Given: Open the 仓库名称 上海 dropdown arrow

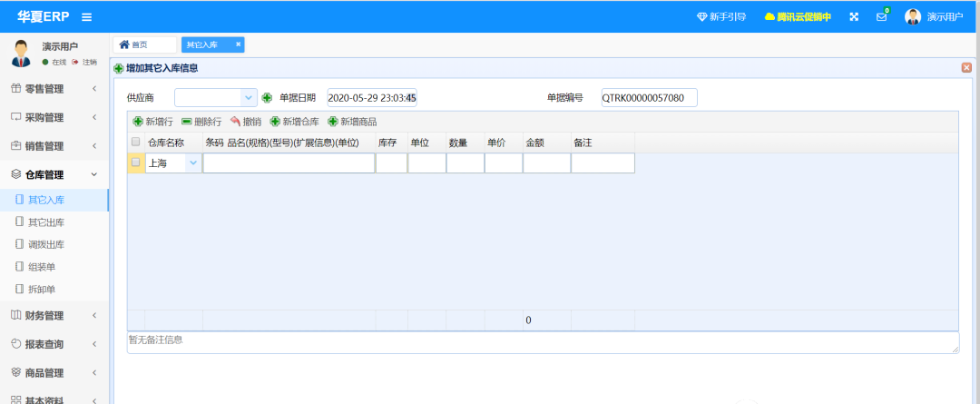Looking at the screenshot, I should pos(193,163).
